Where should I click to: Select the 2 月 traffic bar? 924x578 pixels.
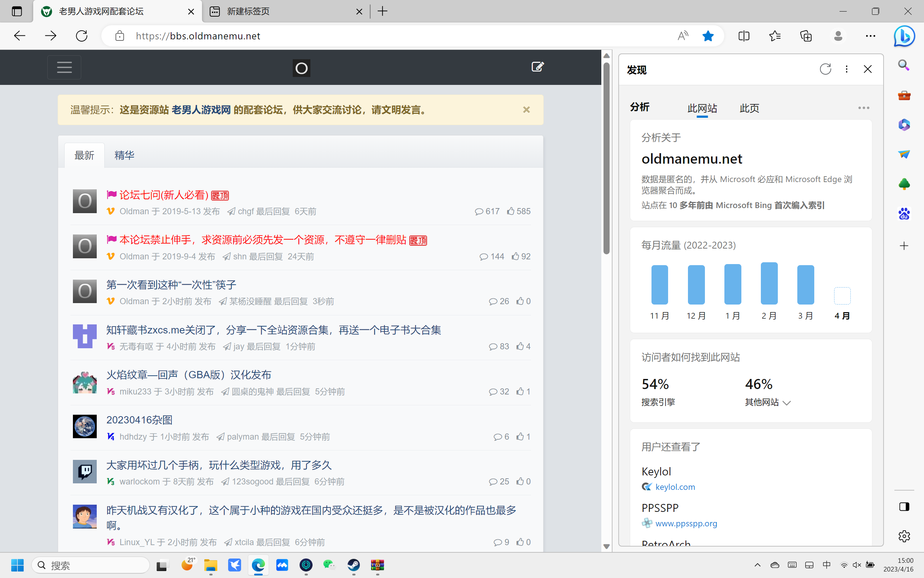769,283
